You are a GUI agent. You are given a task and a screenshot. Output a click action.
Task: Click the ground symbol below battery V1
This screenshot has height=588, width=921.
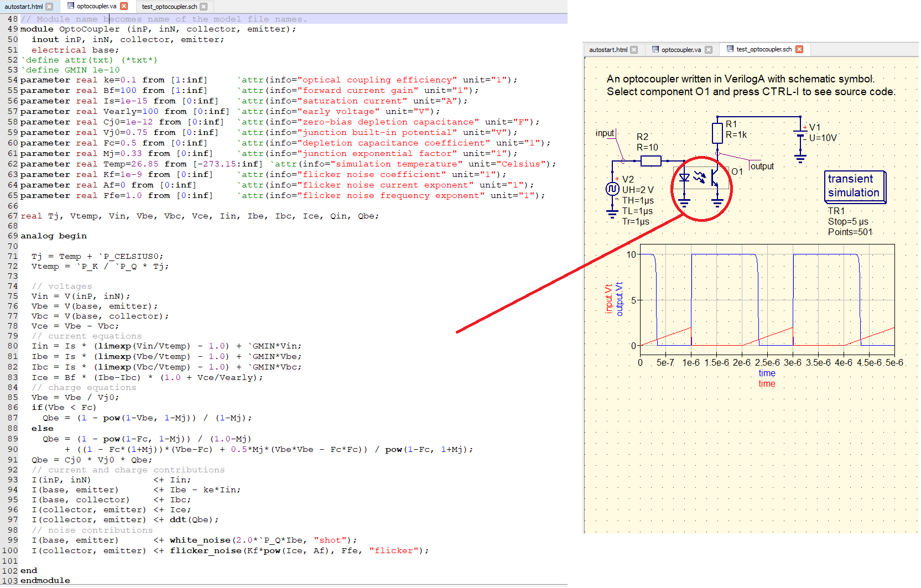[x=800, y=158]
